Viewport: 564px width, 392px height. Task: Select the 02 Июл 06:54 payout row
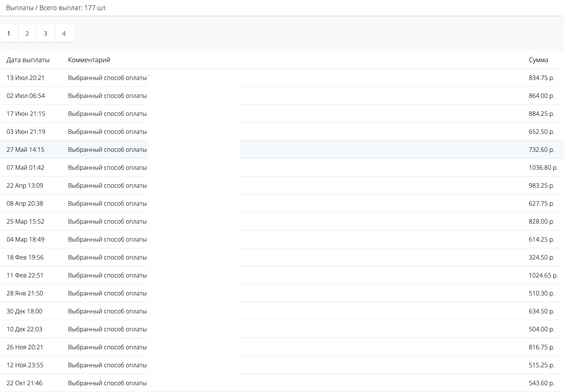pyautogui.click(x=26, y=96)
